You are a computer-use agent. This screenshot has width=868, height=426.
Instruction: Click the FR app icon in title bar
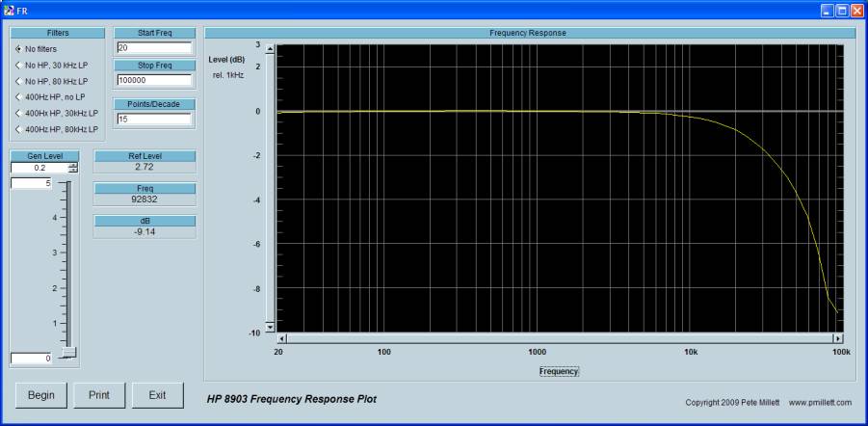pyautogui.click(x=9, y=9)
